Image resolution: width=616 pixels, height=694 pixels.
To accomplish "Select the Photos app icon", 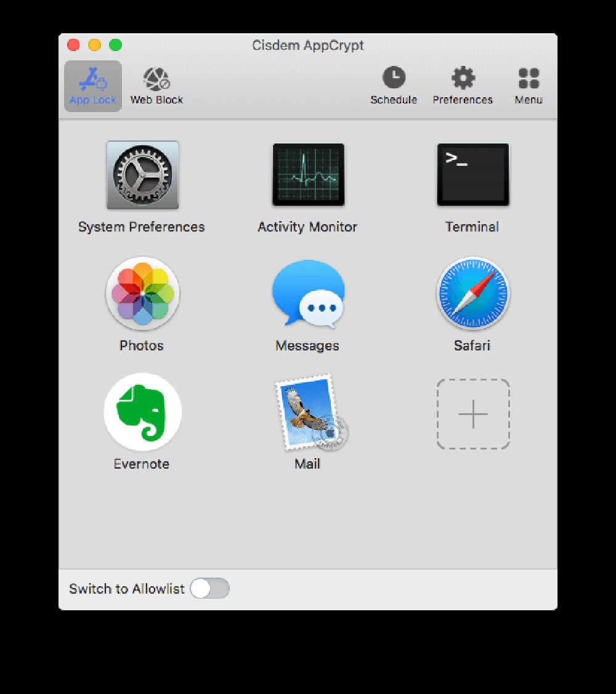I will click(142, 294).
